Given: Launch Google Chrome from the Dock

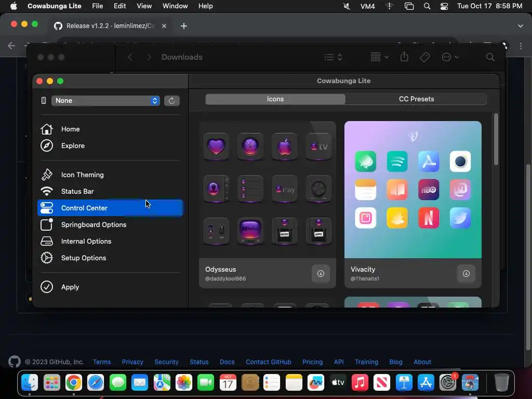Looking at the screenshot, I should point(74,383).
